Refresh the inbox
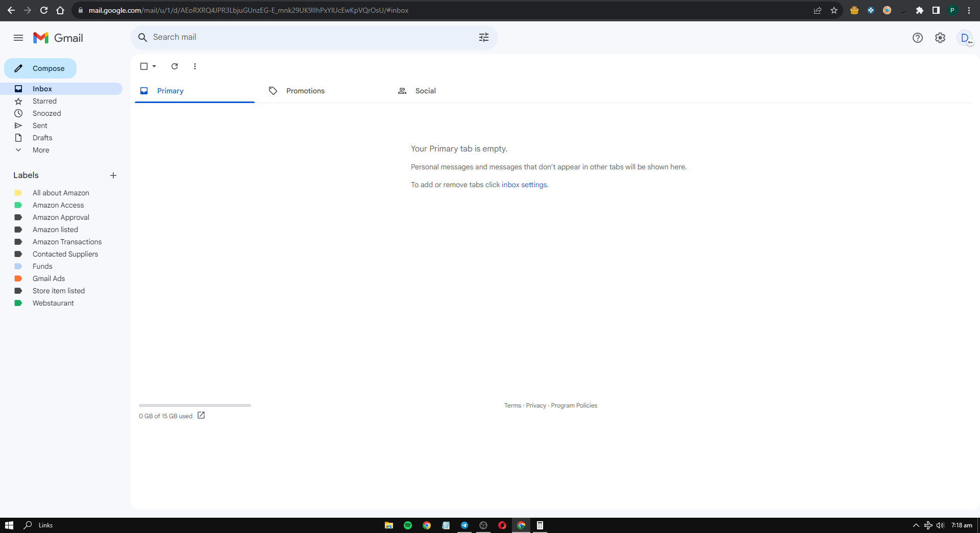Image resolution: width=980 pixels, height=533 pixels. pyautogui.click(x=175, y=66)
